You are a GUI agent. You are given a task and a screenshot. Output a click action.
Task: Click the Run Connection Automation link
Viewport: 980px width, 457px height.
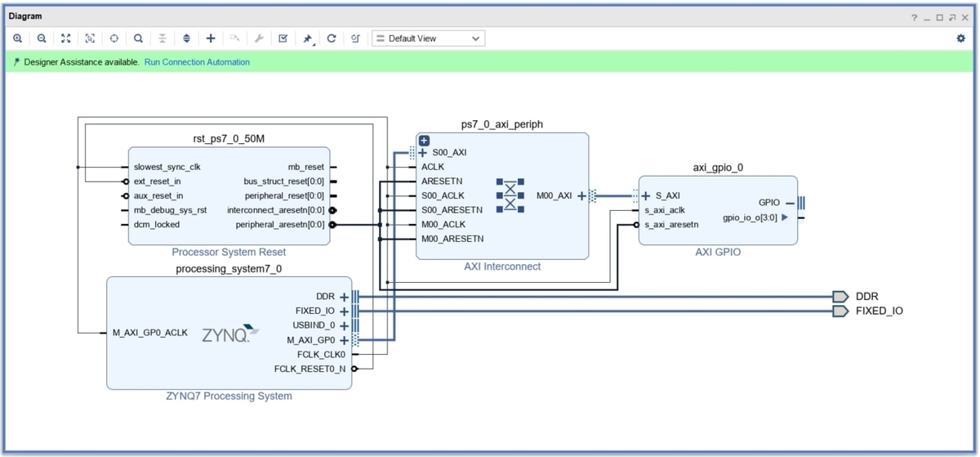(x=197, y=62)
